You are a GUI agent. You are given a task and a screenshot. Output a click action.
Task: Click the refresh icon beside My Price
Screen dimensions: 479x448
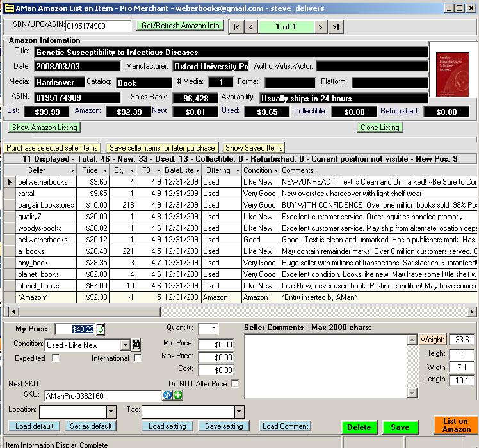coord(101,329)
